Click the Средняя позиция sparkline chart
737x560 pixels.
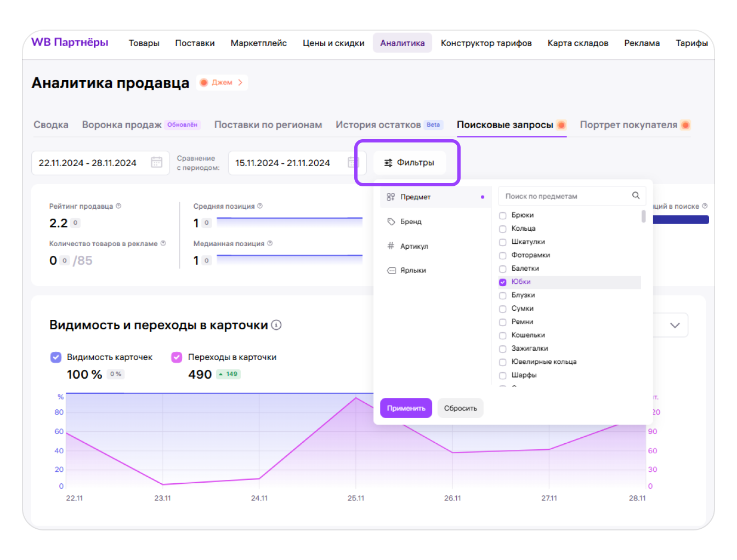[x=290, y=222]
